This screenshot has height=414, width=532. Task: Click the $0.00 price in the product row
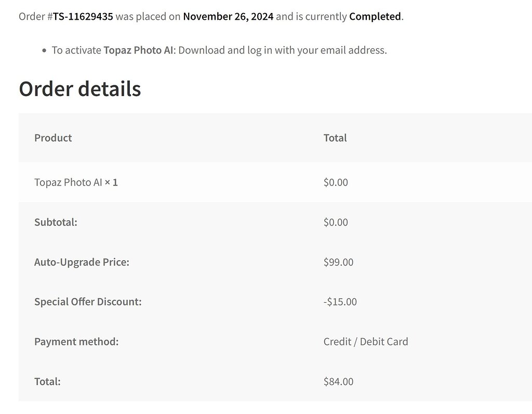coord(336,182)
